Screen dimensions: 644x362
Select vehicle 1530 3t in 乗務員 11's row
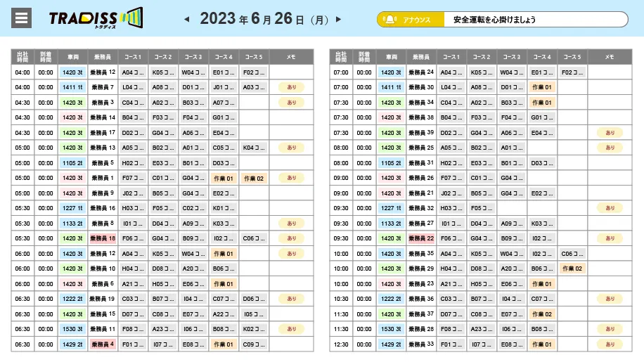click(x=72, y=329)
